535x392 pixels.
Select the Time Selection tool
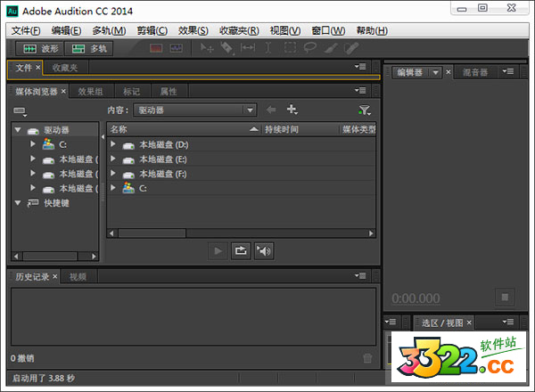[268, 48]
